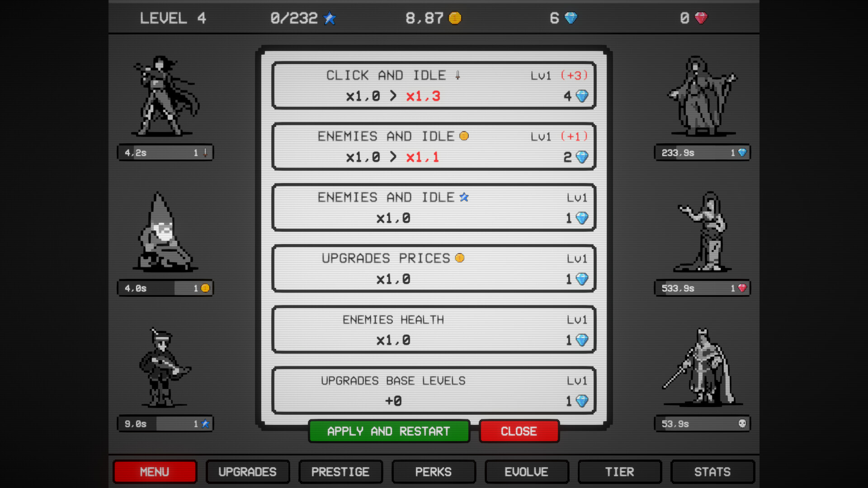
Task: Click the 533,9s red gem timer bar
Action: (703, 288)
